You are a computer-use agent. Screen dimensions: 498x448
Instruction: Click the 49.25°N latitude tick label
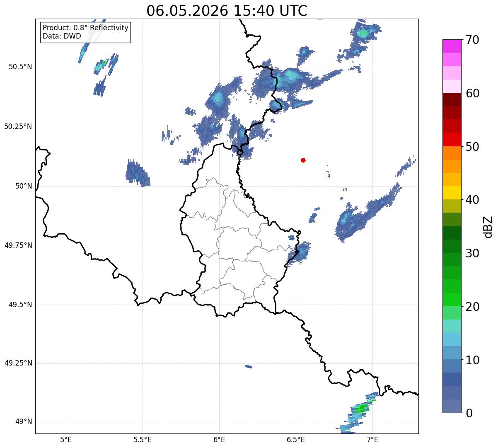coord(18,363)
